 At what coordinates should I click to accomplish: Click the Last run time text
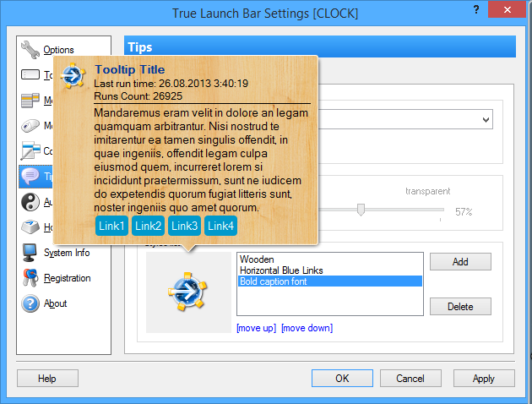pyautogui.click(x=171, y=83)
